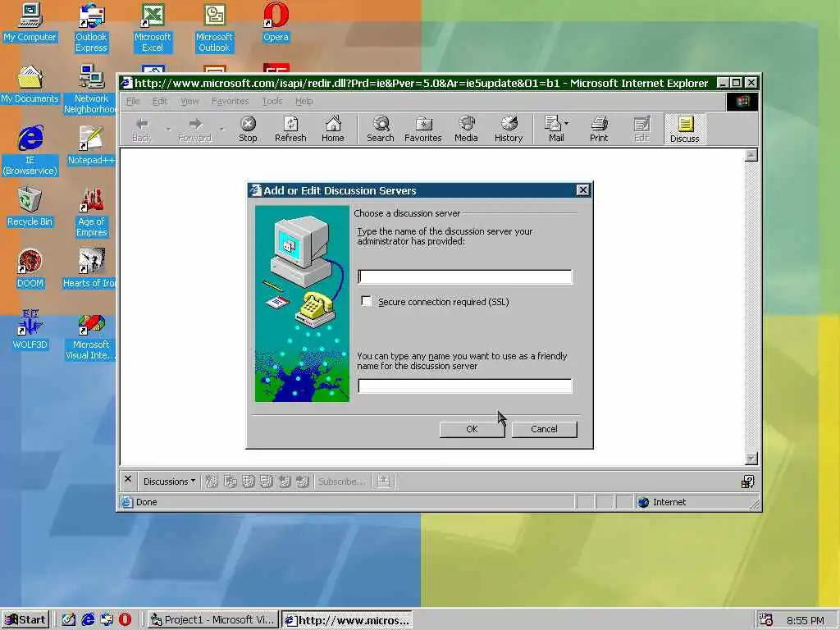Open the Forward history dropdown arrow

coord(221,129)
